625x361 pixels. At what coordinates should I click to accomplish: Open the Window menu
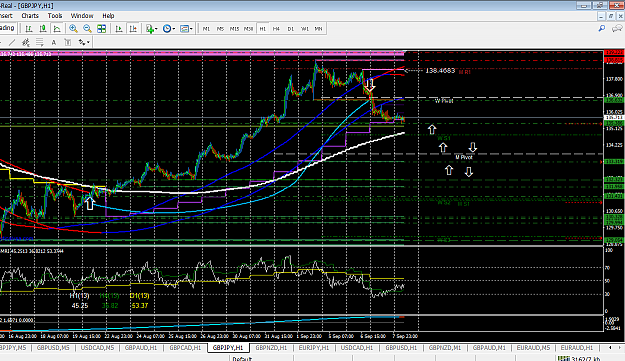click(82, 16)
